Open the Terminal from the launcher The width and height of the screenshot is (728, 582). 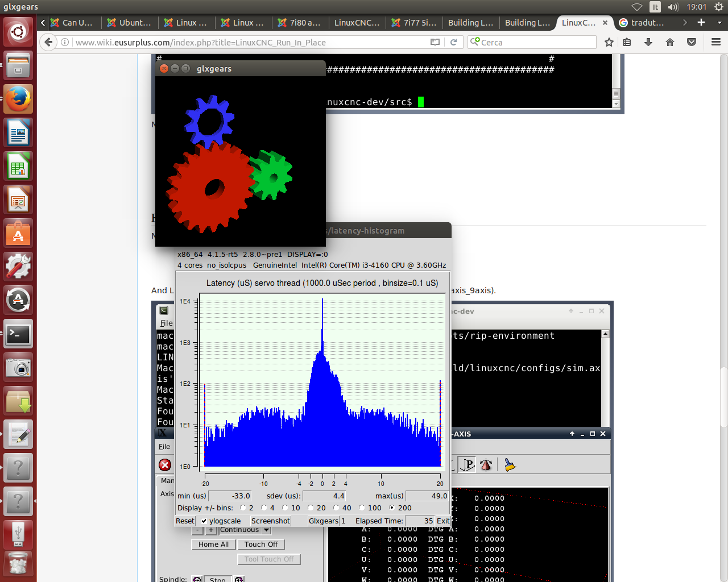[x=18, y=334]
